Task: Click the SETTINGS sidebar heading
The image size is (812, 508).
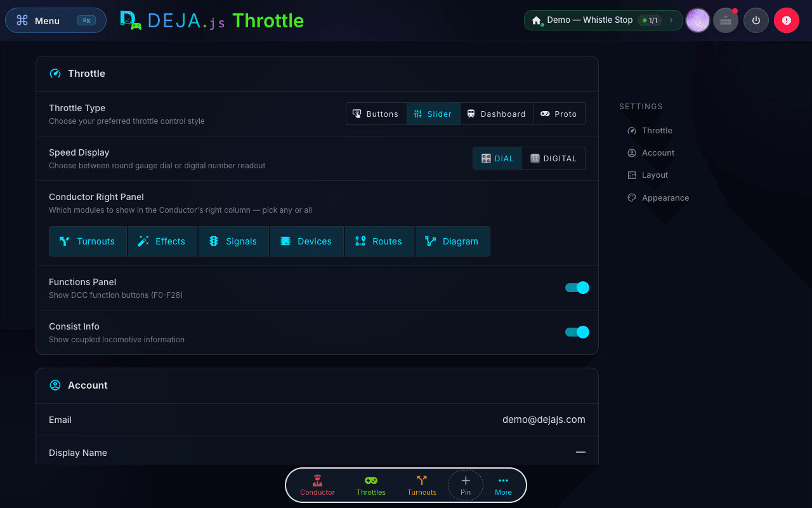Action: 641,107
